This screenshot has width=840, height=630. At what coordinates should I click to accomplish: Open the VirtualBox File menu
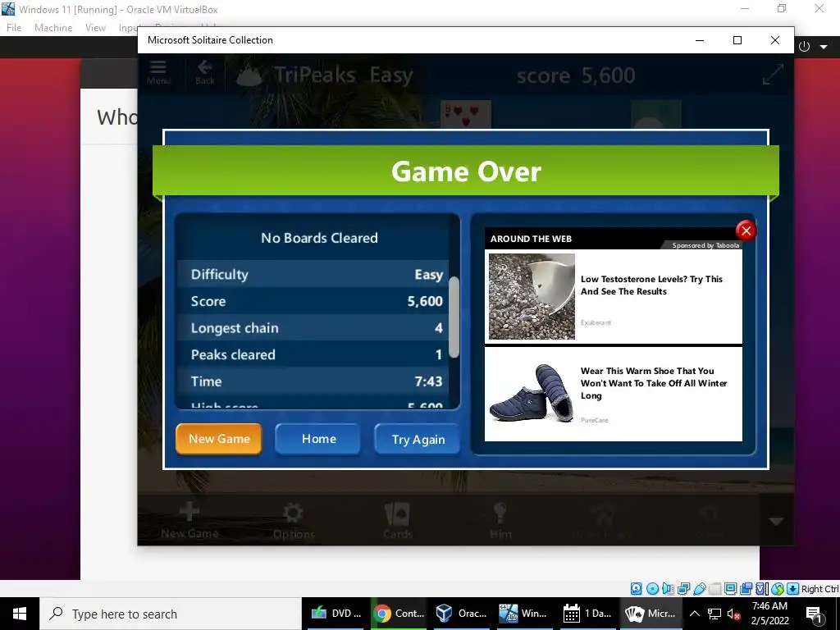[x=14, y=27]
